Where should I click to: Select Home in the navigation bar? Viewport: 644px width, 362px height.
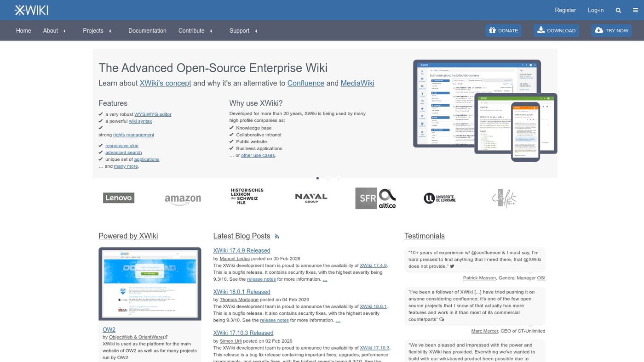[23, 30]
